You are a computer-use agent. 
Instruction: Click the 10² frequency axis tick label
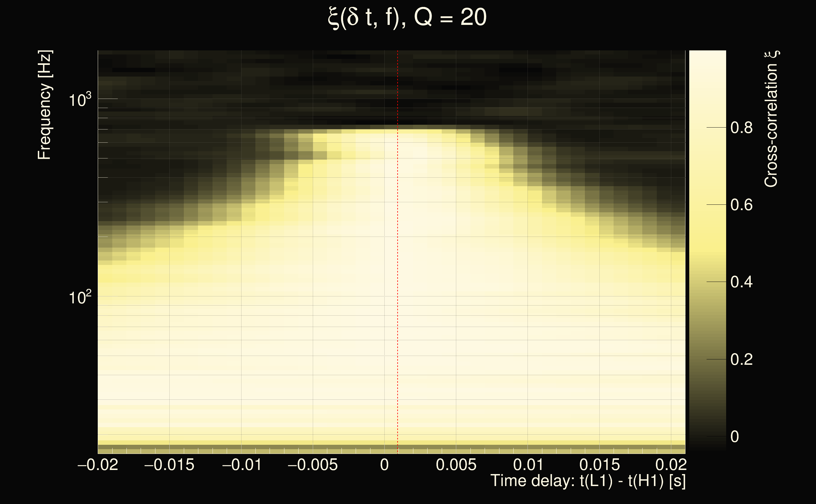(x=80, y=297)
